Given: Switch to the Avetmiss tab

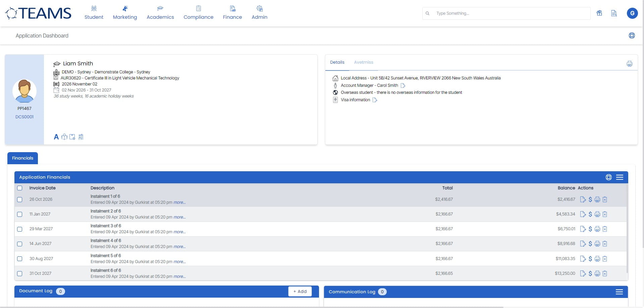Looking at the screenshot, I should (x=364, y=62).
